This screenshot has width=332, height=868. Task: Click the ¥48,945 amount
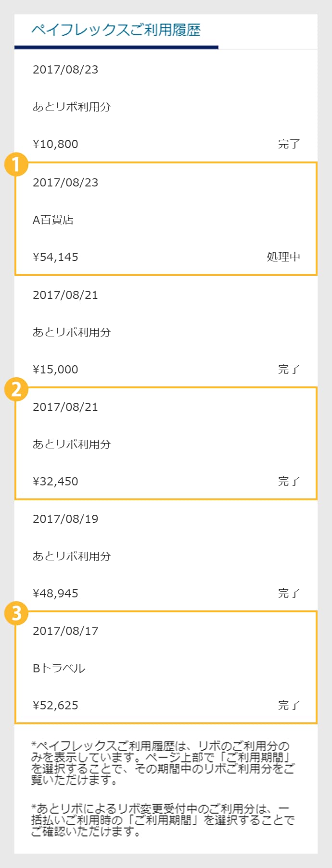(x=55, y=594)
